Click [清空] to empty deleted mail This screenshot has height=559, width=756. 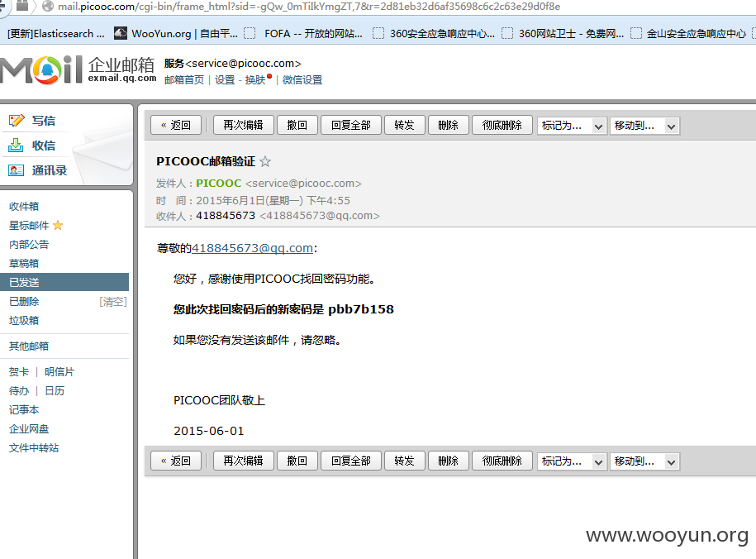click(113, 302)
